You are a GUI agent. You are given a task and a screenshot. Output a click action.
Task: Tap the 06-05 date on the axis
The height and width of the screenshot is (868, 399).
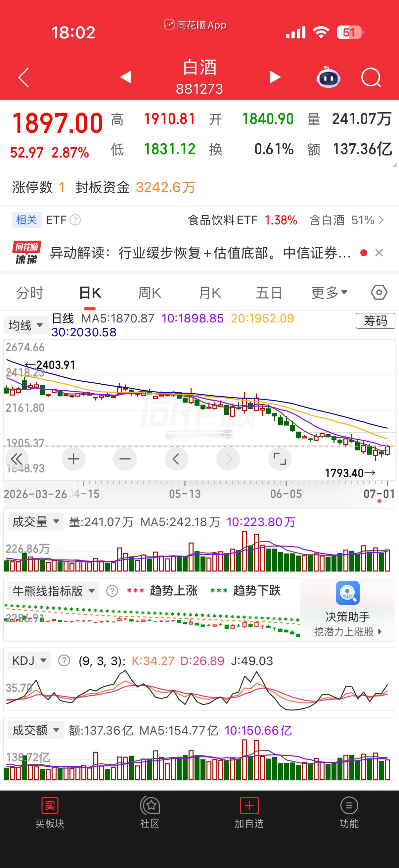click(x=286, y=494)
